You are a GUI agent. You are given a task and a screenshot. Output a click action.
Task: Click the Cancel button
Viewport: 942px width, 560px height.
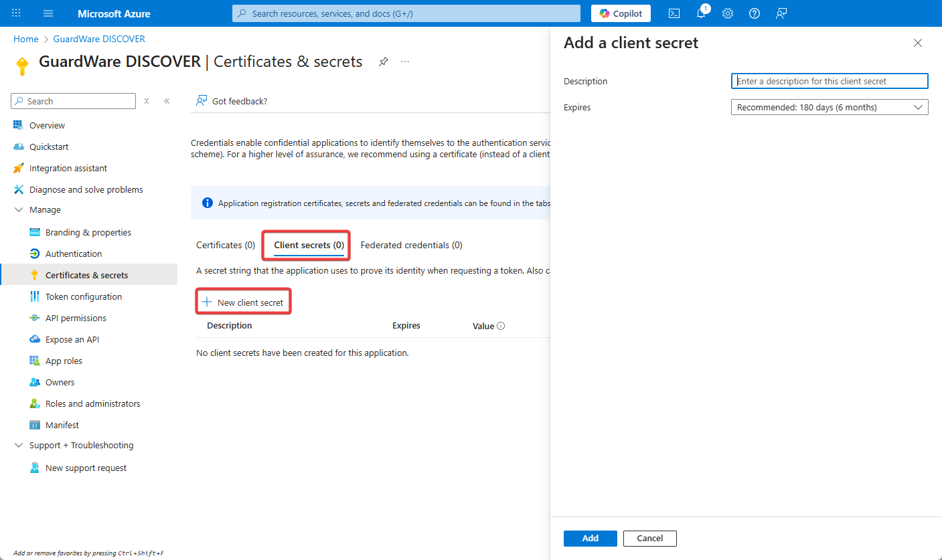tap(649, 539)
